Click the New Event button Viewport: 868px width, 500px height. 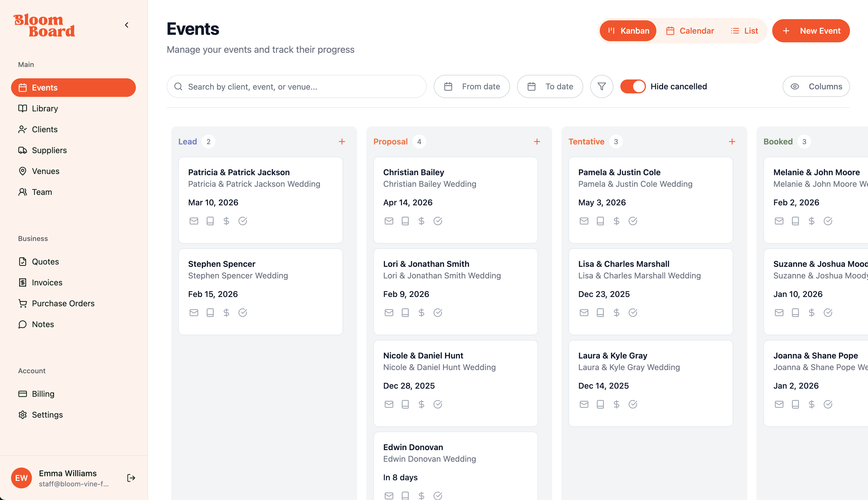811,30
